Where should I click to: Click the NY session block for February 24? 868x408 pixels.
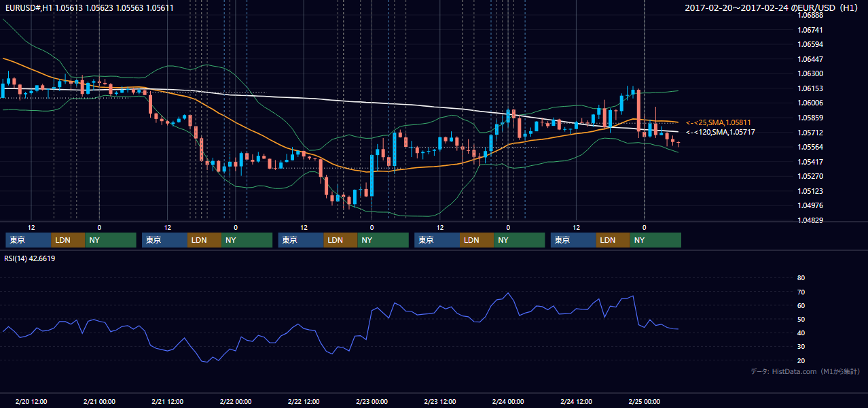coord(655,240)
